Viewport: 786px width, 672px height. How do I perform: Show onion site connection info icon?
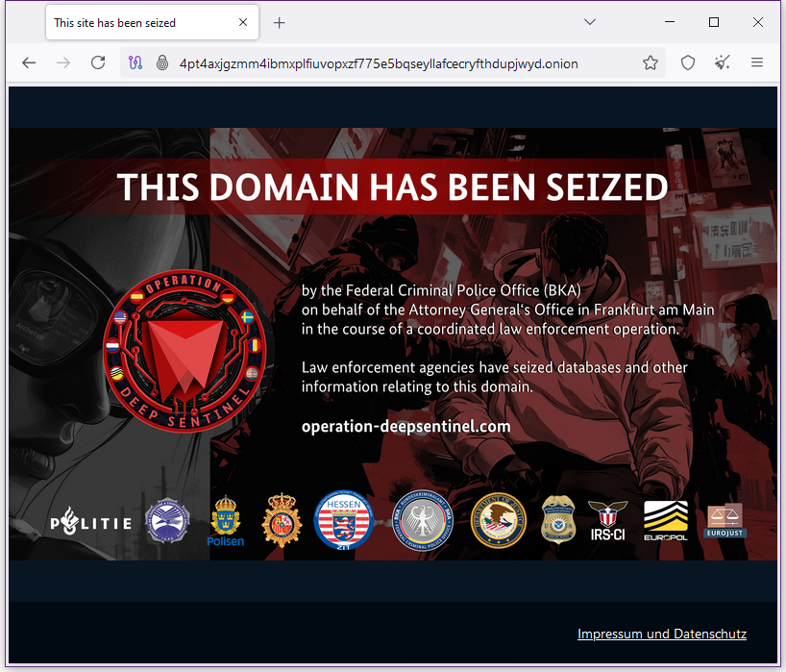coord(162,62)
